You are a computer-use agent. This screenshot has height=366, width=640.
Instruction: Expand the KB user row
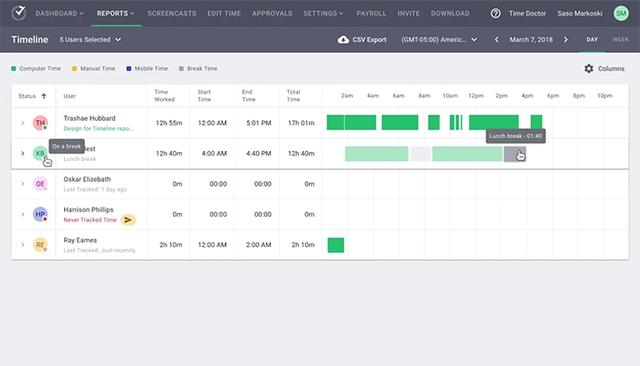click(x=22, y=153)
